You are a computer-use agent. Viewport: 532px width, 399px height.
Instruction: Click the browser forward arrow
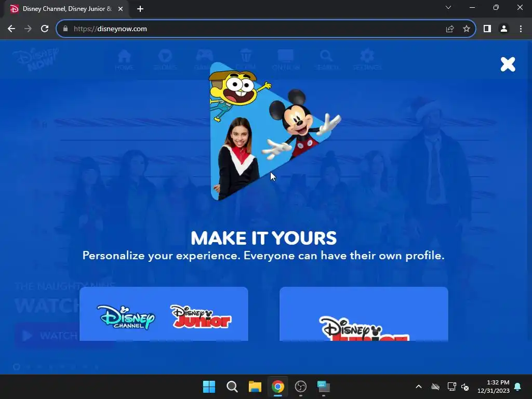(28, 29)
